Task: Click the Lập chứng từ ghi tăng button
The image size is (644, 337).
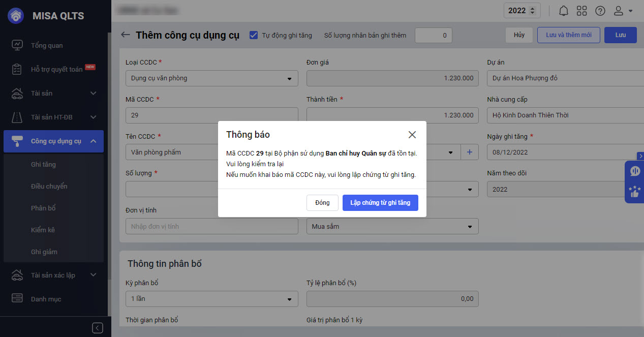Action: [380, 203]
